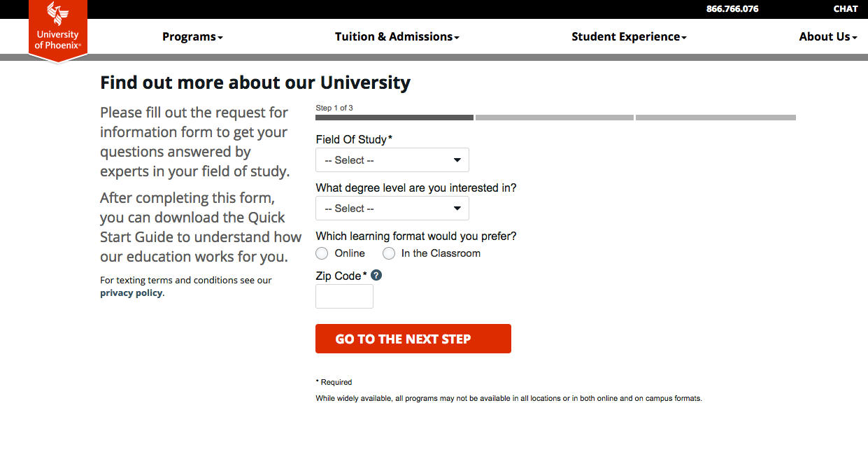Click the phone number 866.766.076
The width and height of the screenshot is (868, 452).
point(732,9)
